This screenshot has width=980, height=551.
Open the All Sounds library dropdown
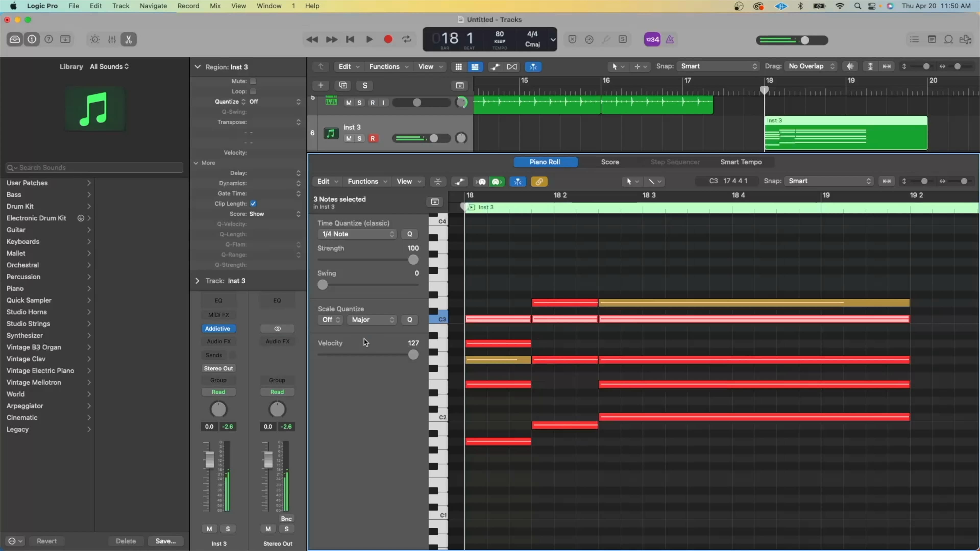point(109,67)
